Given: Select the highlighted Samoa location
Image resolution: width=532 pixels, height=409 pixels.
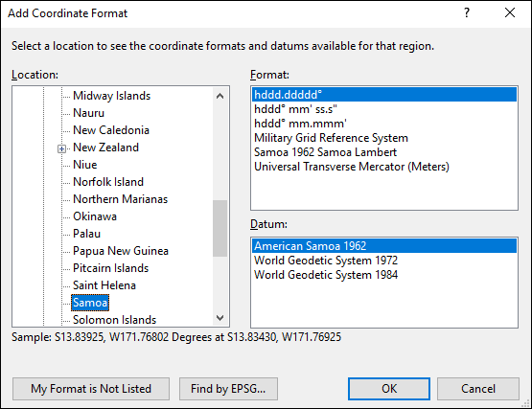Looking at the screenshot, I should 90,303.
